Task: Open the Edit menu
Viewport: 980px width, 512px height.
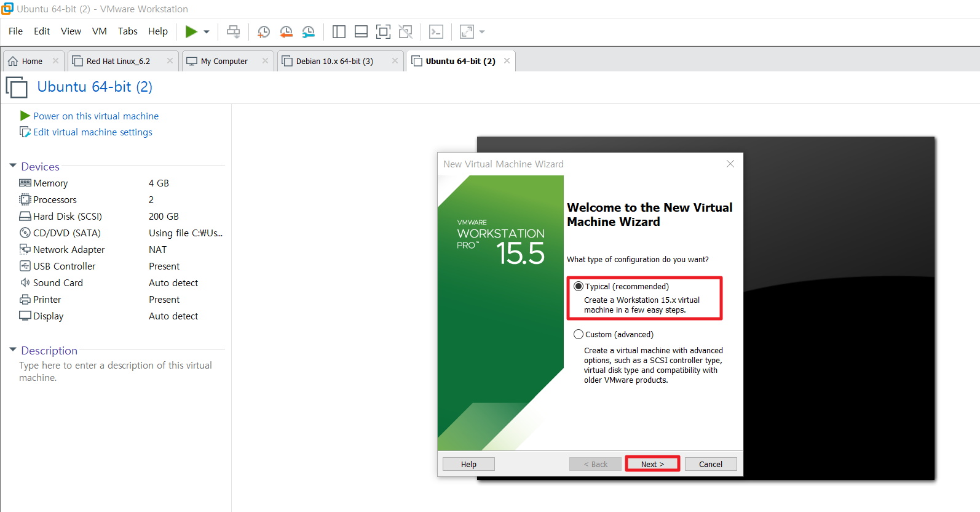Action: [x=42, y=31]
